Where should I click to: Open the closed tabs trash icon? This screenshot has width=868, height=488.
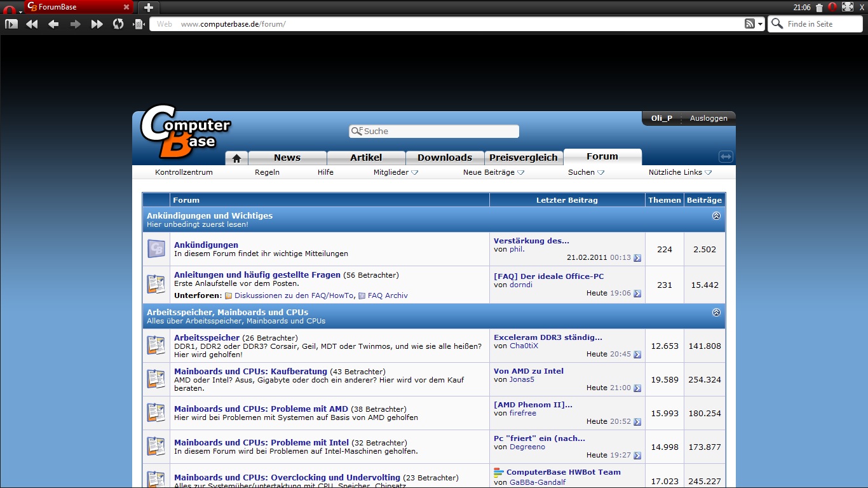click(819, 8)
